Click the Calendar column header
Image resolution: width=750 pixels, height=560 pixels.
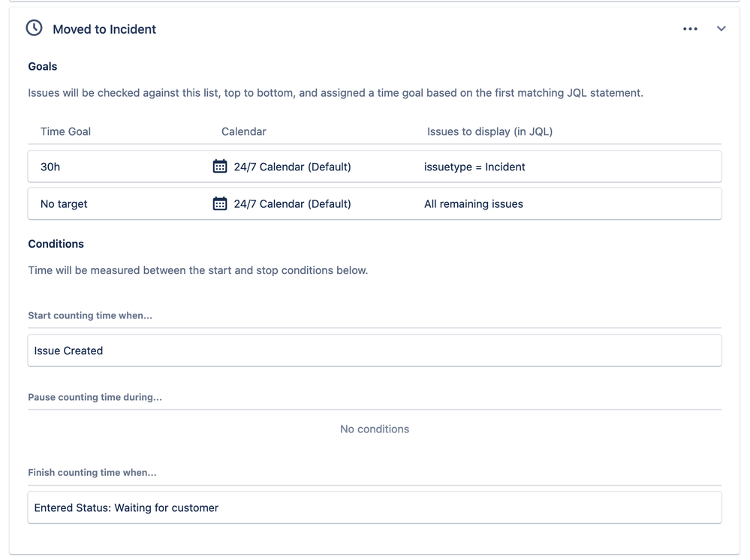[243, 131]
